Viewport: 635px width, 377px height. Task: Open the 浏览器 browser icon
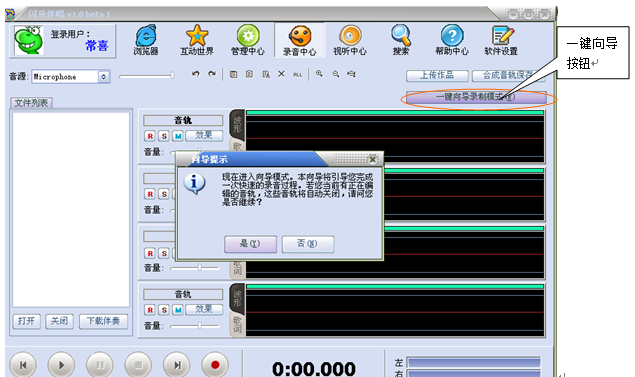click(x=146, y=40)
